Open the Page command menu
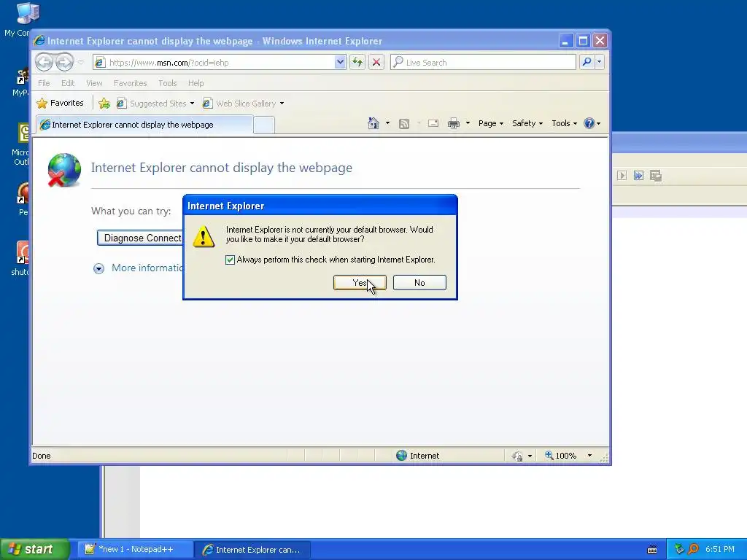The height and width of the screenshot is (560, 747). [x=491, y=123]
